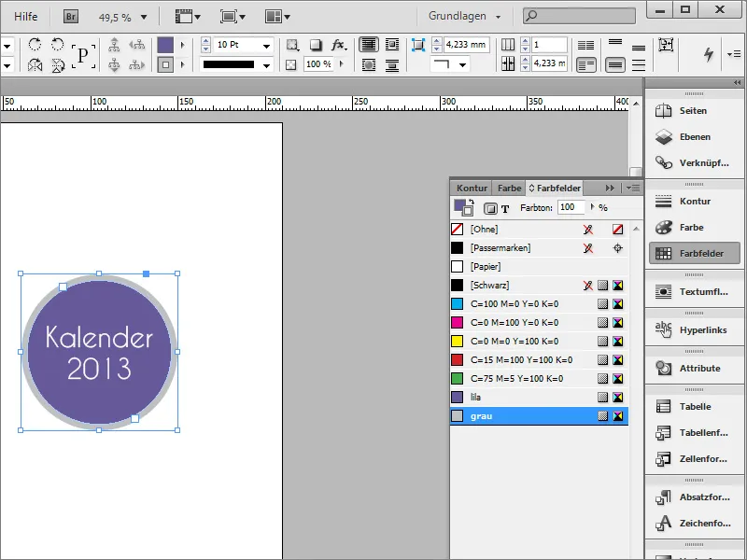747x560 pixels.
Task: Open the Verknüpf... panel in the dock
Action: 694,163
